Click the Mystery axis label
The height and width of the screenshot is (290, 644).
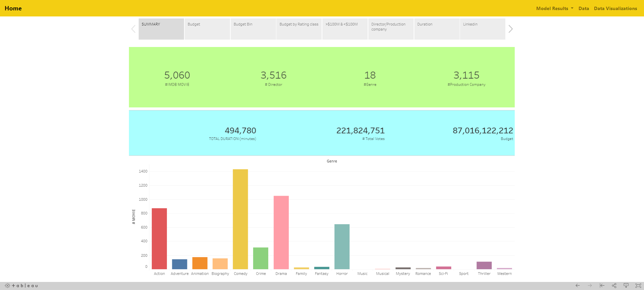pyautogui.click(x=403, y=274)
